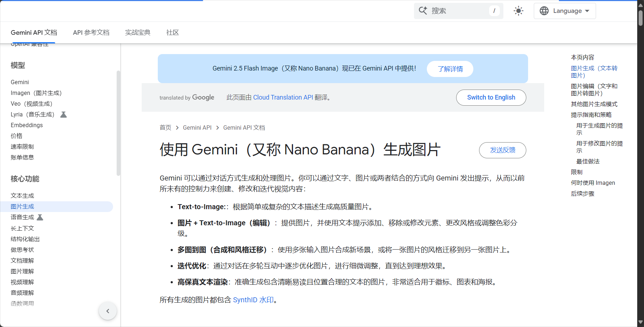Viewport: 644px width, 327px height.
Task: Collapse the left sidebar with chevron button
Action: tap(108, 311)
